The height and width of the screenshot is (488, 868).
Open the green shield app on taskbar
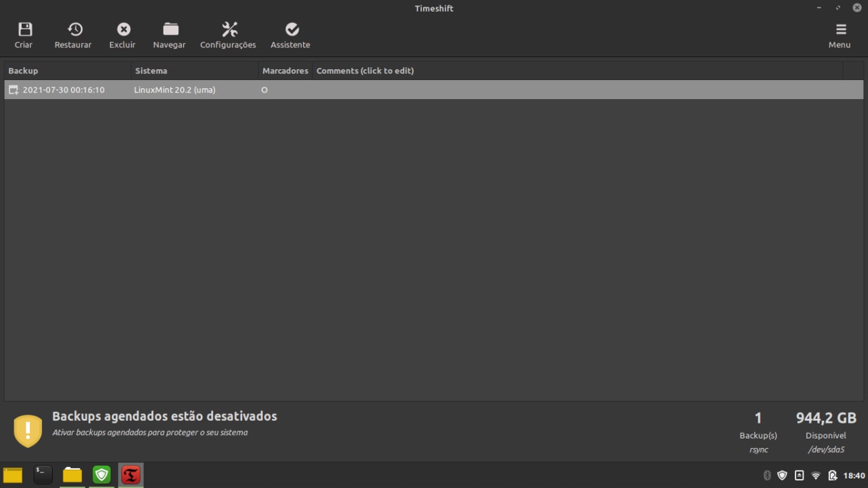point(102,475)
